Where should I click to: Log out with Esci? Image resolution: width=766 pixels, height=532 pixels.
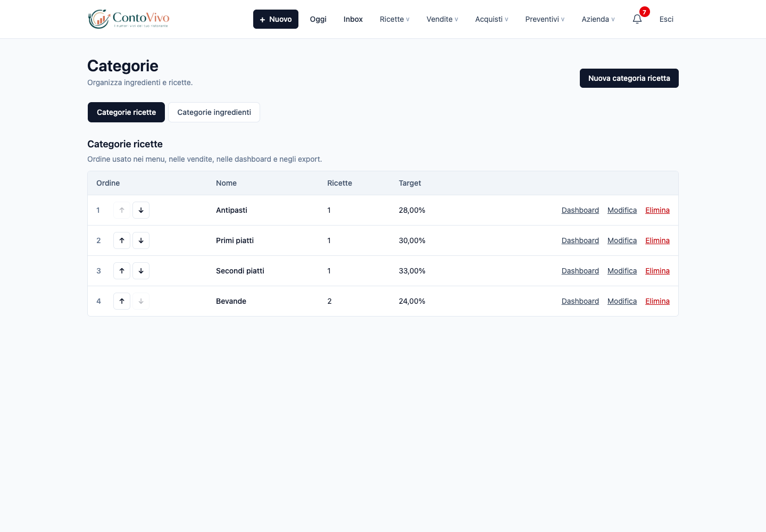667,19
